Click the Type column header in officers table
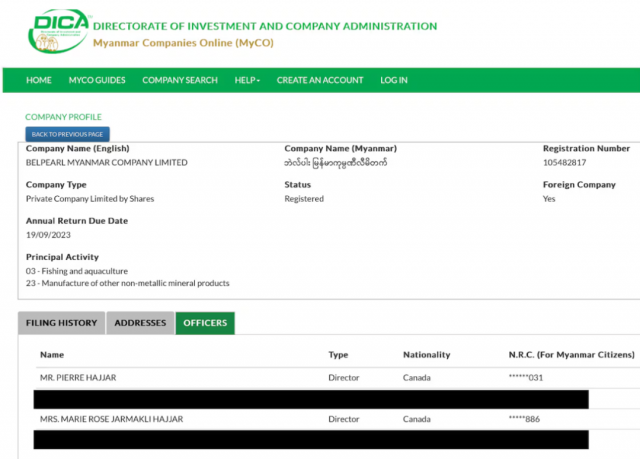 pos(338,355)
